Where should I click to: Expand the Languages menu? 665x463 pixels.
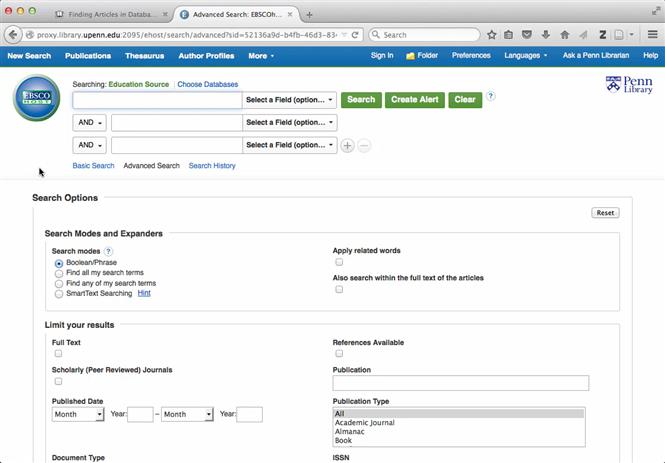point(525,56)
